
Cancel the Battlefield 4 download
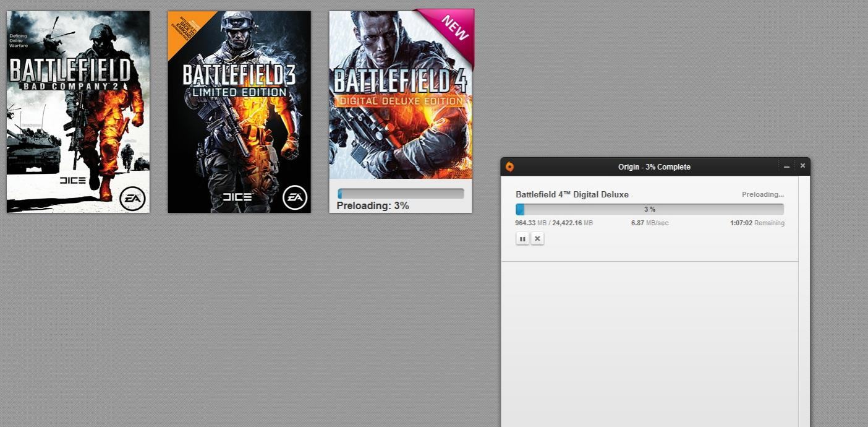pos(537,239)
